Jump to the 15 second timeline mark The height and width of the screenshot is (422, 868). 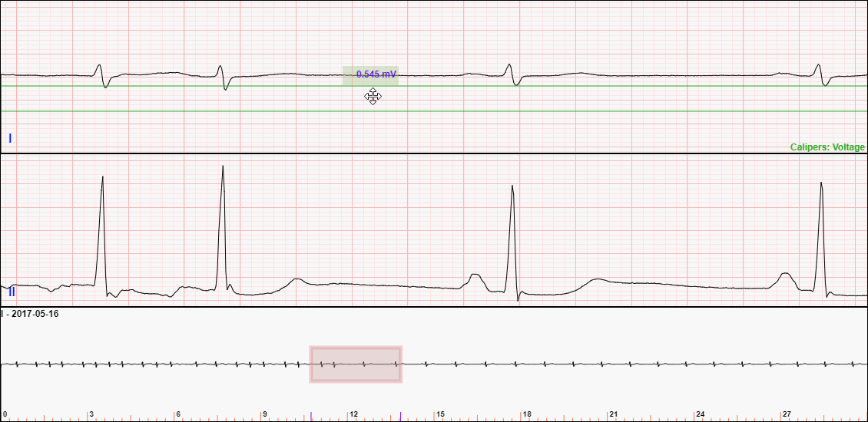coord(440,414)
